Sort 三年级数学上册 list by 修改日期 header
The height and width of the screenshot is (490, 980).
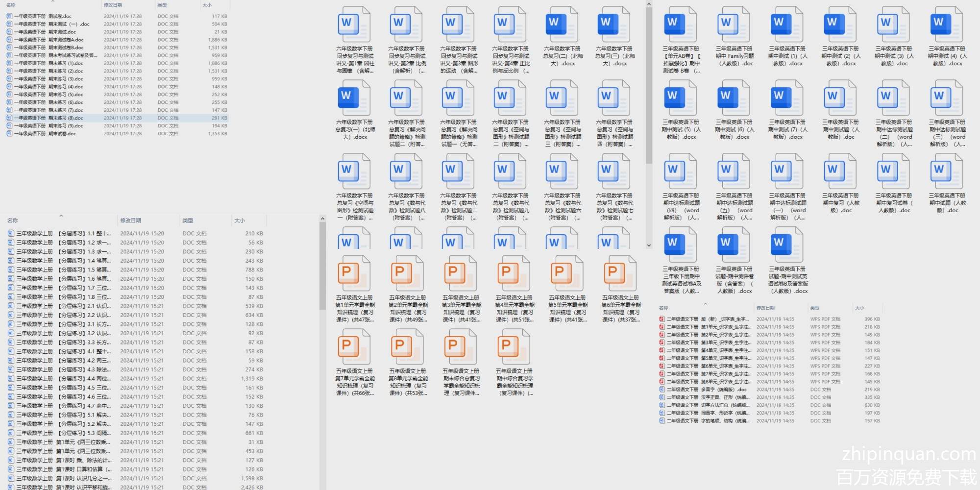[x=131, y=220]
